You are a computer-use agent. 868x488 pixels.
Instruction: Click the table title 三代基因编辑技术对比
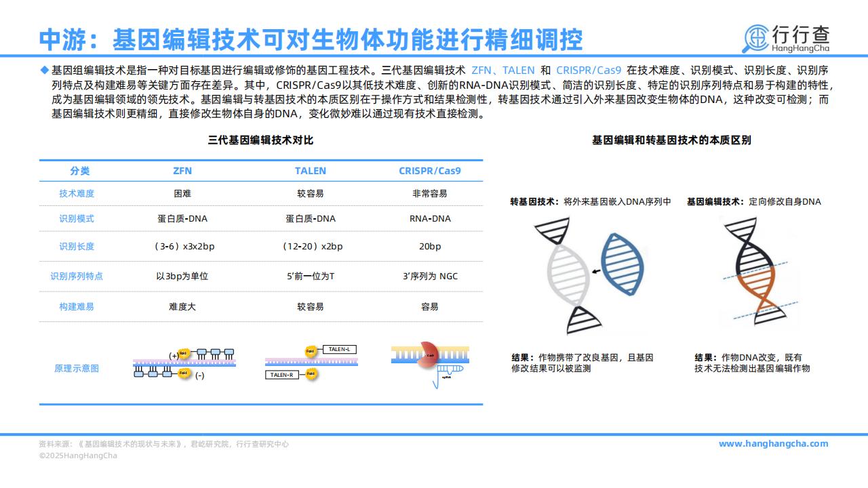coord(260,140)
